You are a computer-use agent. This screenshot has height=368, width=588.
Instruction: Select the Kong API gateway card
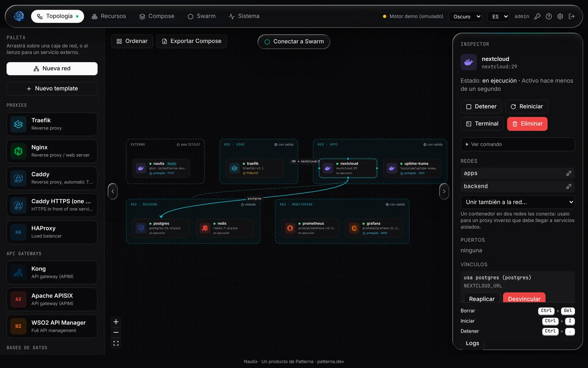click(52, 272)
